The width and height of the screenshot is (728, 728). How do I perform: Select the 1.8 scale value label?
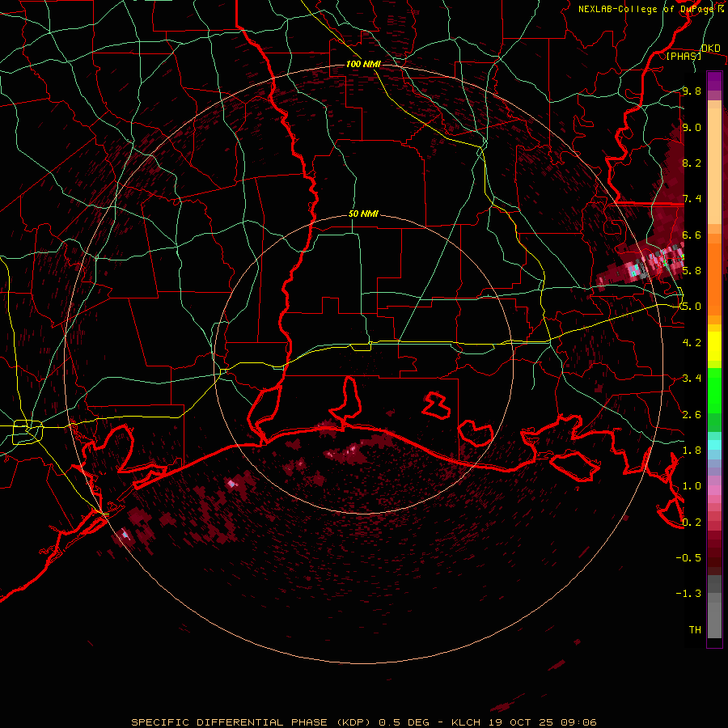pyautogui.click(x=692, y=450)
